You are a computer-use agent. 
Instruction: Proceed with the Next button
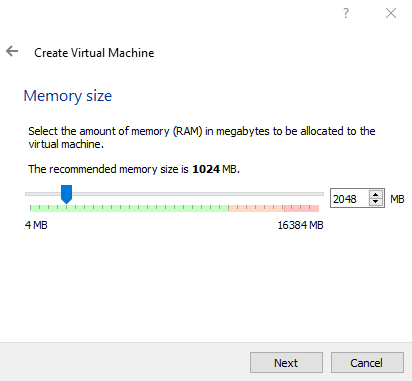click(x=286, y=363)
